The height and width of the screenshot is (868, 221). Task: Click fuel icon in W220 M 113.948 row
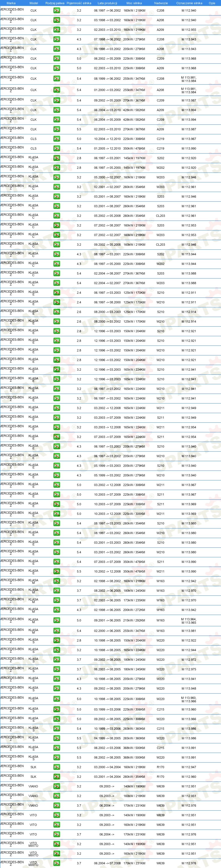57,688
